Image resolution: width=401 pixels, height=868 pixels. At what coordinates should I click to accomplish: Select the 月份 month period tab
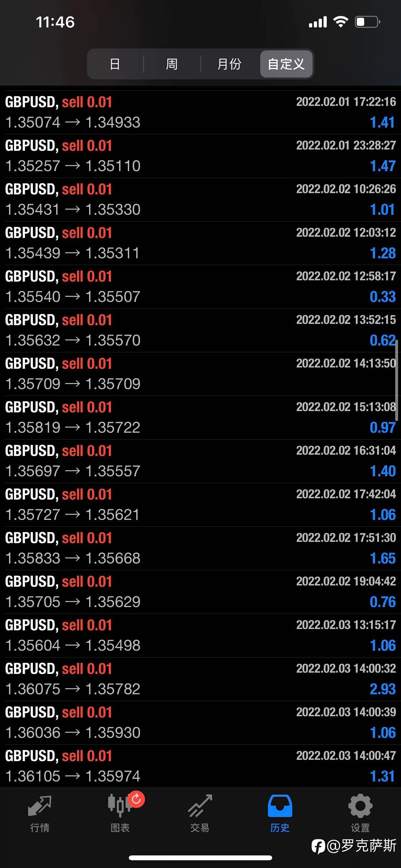pos(229,64)
